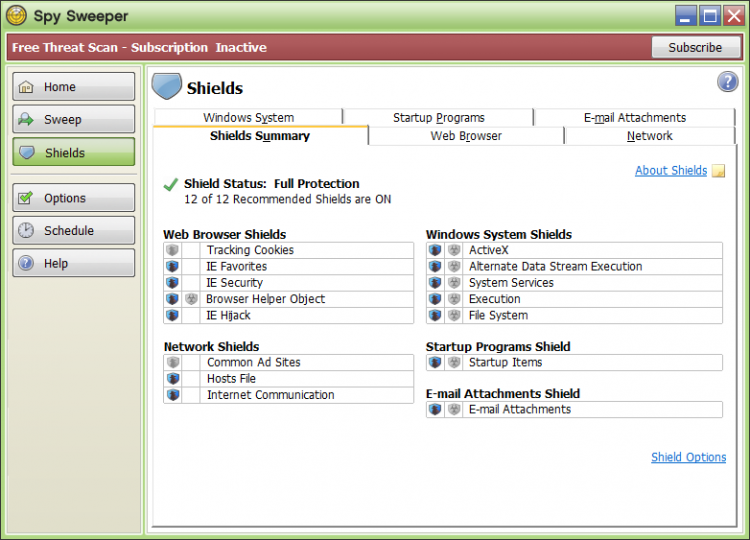Click the About Shields note icon
Viewport: 750px width, 540px height.
point(718,171)
